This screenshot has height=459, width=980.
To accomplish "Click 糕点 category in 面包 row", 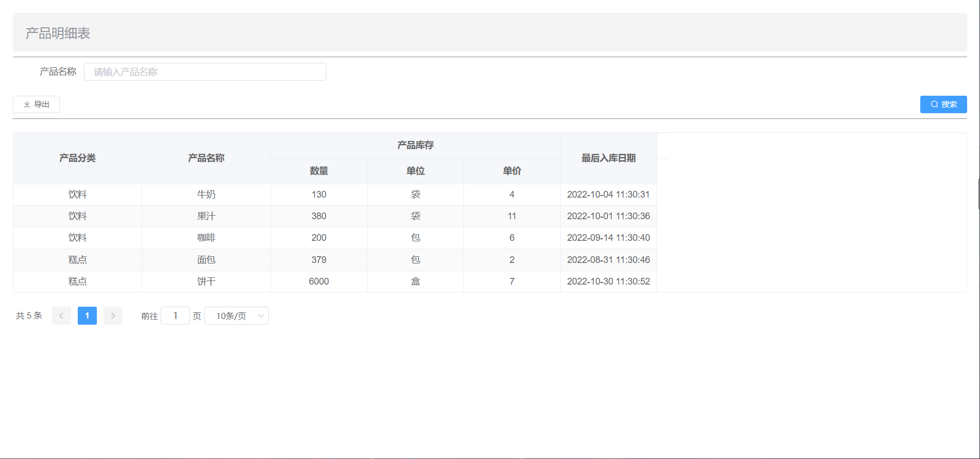I will coord(77,260).
